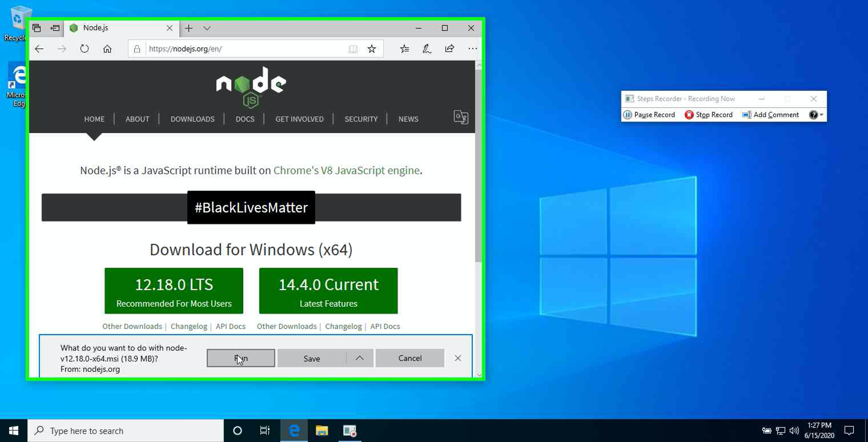This screenshot has height=442, width=868.
Task: Open Other Downloads under Current
Action: tap(287, 327)
